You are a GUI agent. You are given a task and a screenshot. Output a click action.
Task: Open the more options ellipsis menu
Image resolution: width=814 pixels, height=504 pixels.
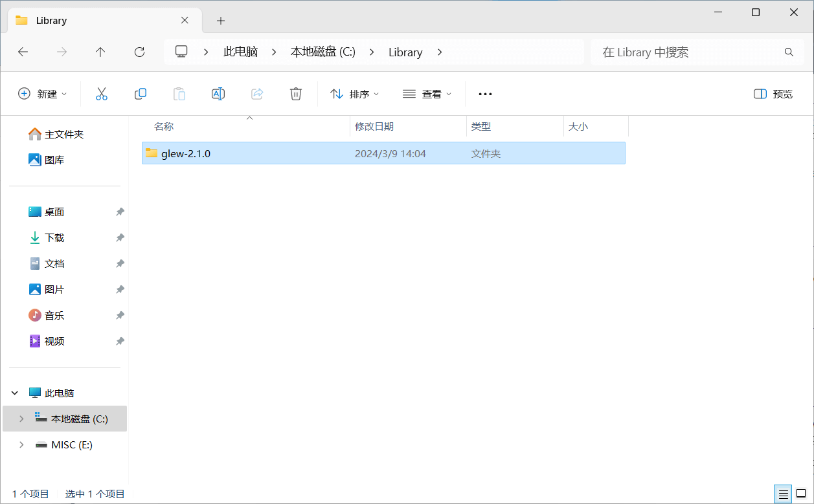point(485,94)
